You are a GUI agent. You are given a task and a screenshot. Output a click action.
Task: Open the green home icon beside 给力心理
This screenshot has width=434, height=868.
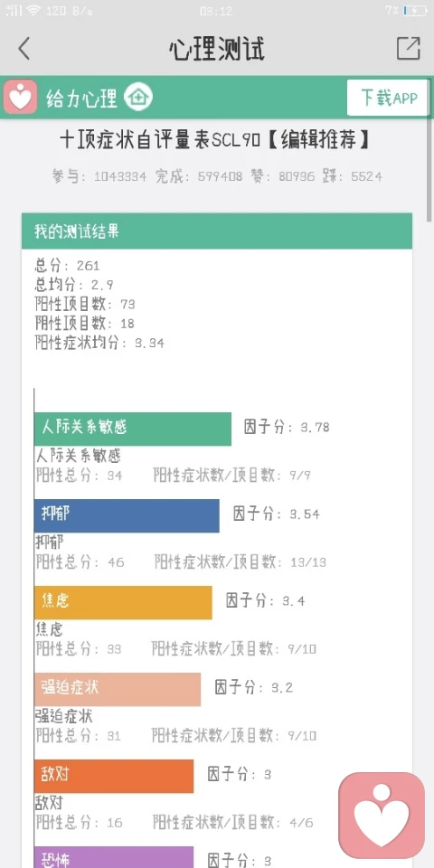(x=137, y=98)
